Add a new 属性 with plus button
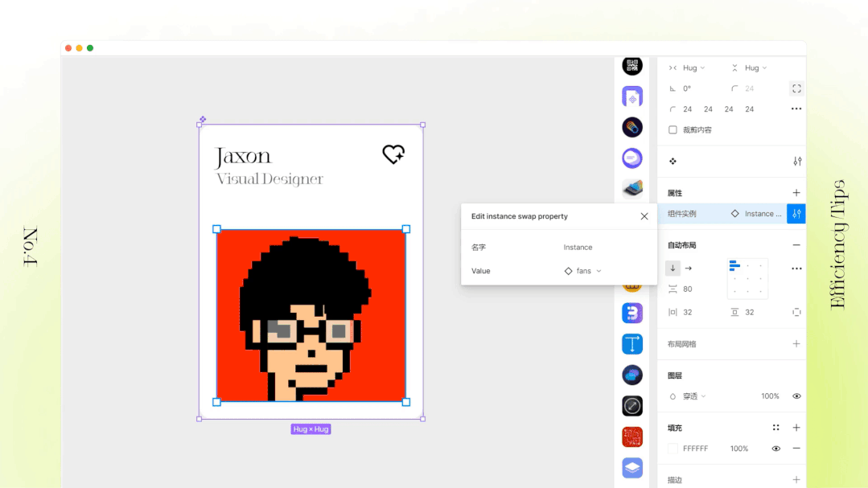Viewport: 868px width, 488px height. click(796, 192)
